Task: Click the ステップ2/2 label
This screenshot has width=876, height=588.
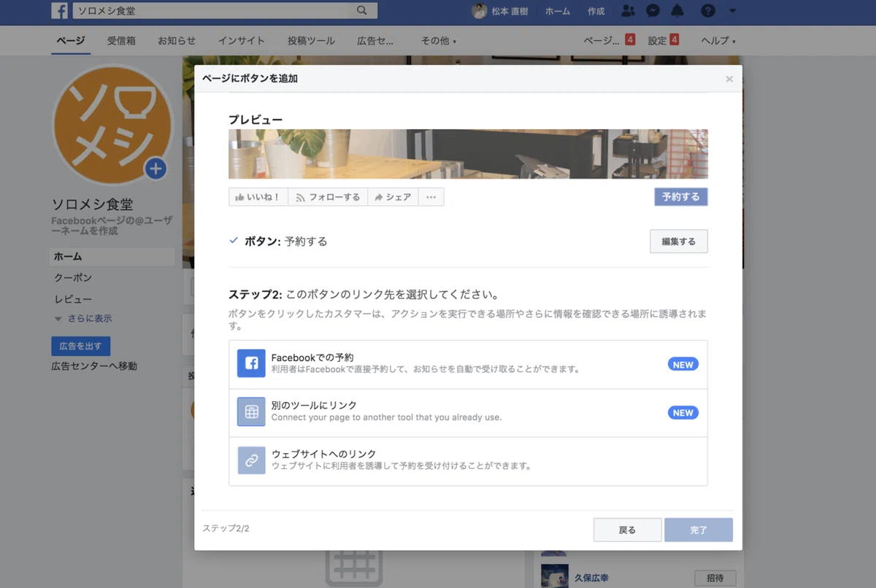Action: (x=226, y=528)
